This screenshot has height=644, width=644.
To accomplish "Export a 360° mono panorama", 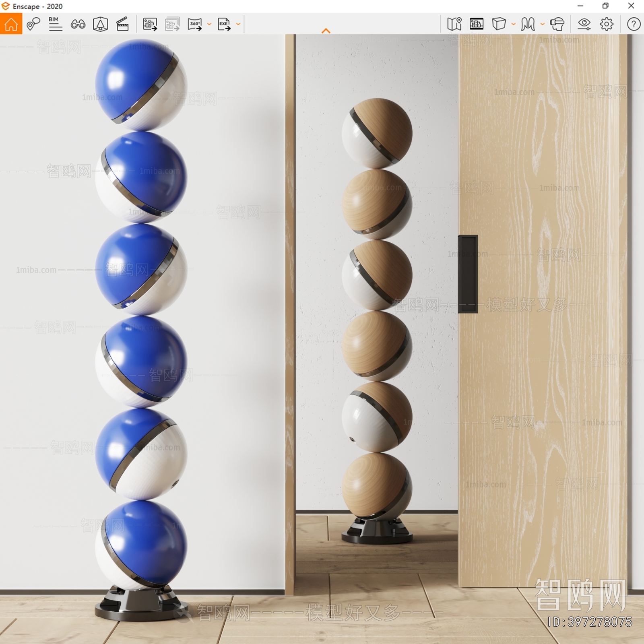I will click(x=195, y=24).
